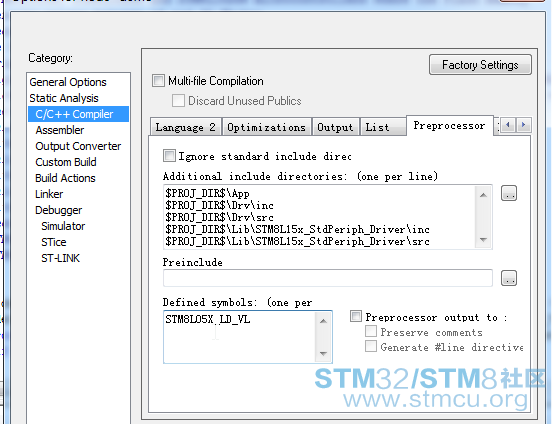Click up arrow of include directories scrollbar
Image resolution: width=552 pixels, height=424 pixels.
(483, 195)
